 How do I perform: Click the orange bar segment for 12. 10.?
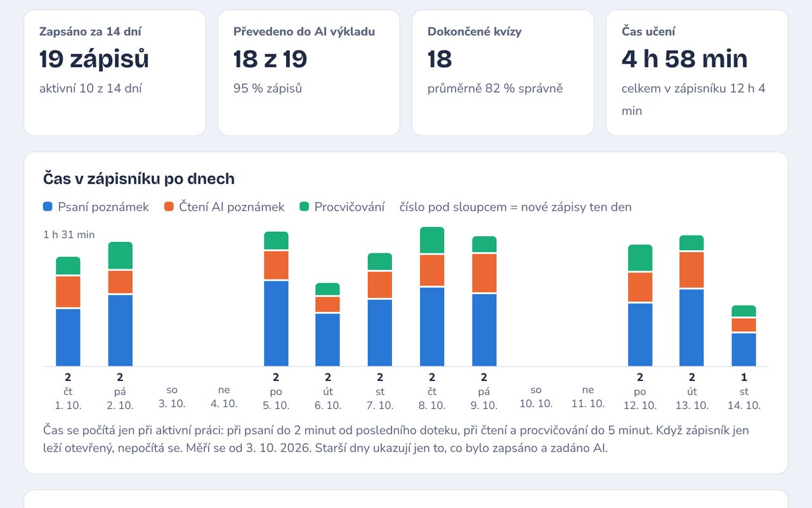point(640,287)
